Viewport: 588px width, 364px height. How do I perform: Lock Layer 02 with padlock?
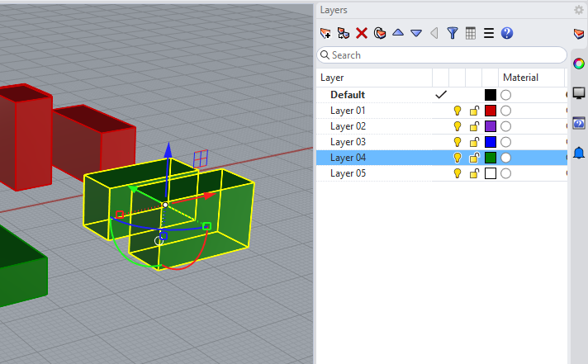[474, 126]
